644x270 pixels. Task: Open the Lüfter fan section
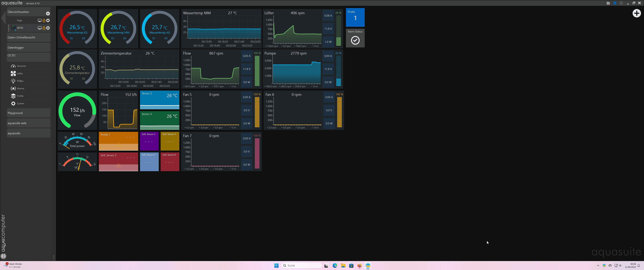tap(20, 74)
